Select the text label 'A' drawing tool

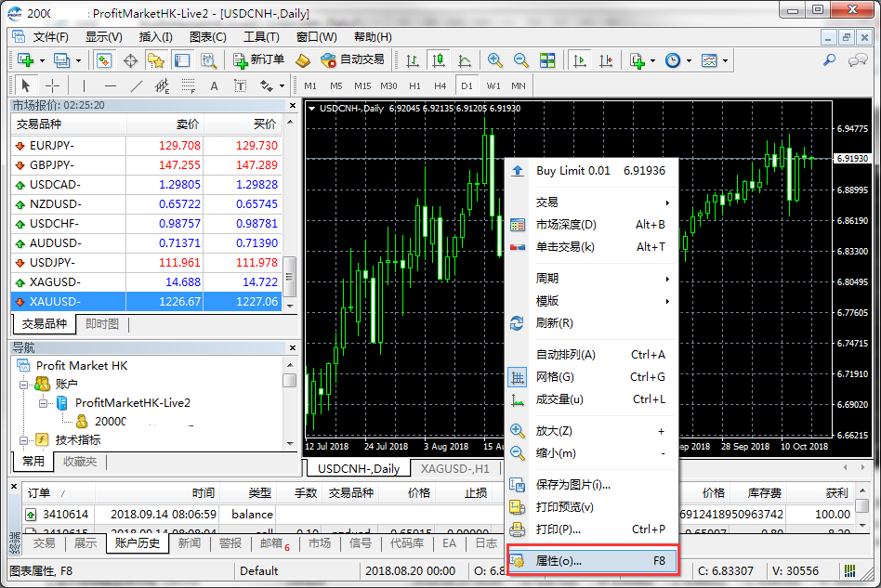coord(214,85)
